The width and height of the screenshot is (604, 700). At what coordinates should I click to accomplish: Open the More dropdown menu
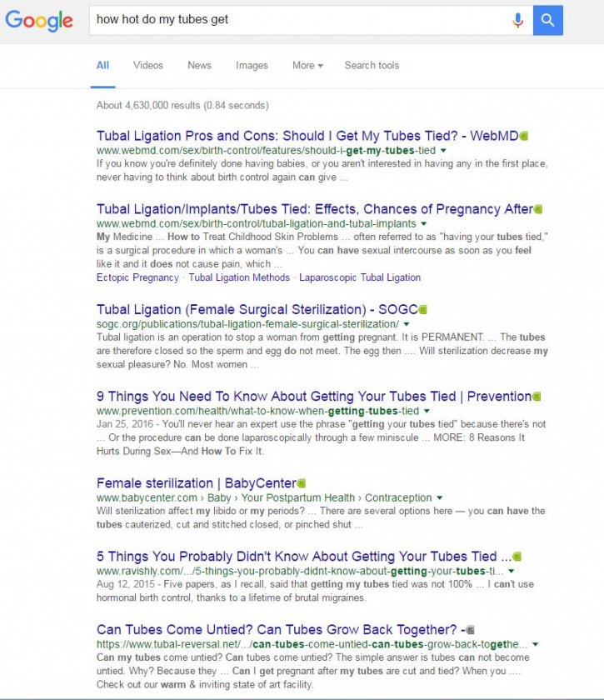(307, 65)
